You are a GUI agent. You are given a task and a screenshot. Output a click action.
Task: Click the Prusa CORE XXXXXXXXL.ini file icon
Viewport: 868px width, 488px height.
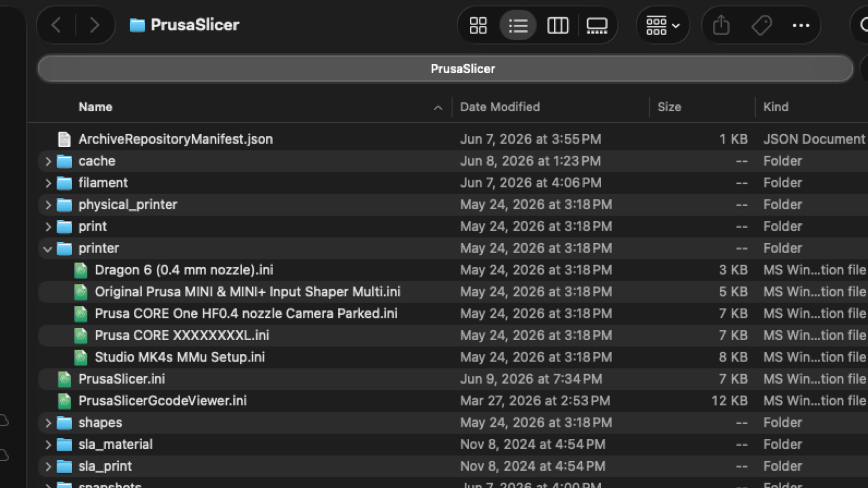pyautogui.click(x=80, y=335)
